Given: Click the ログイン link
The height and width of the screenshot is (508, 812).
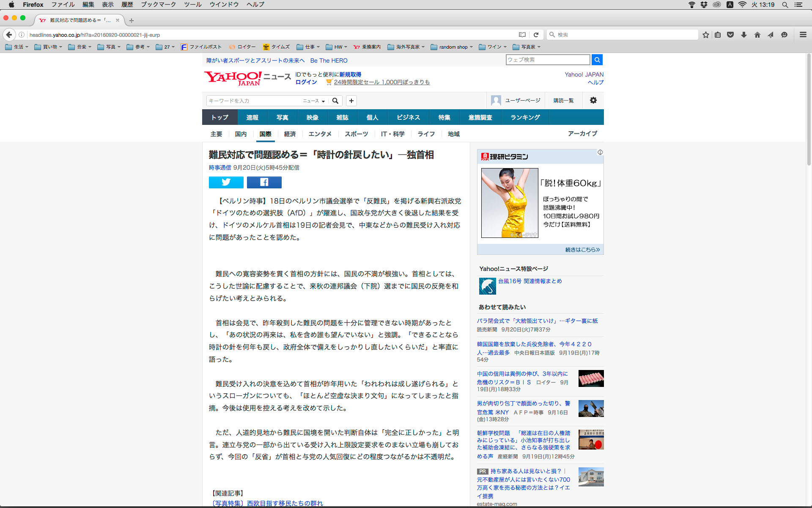Looking at the screenshot, I should [x=306, y=82].
